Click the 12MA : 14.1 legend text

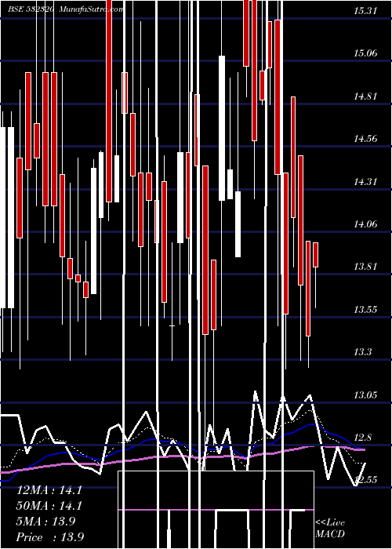(x=49, y=490)
